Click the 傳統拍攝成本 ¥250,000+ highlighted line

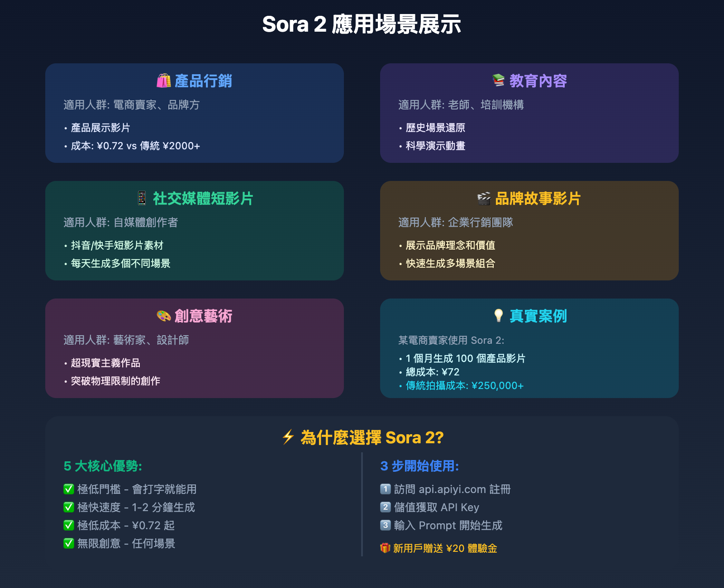[464, 385]
